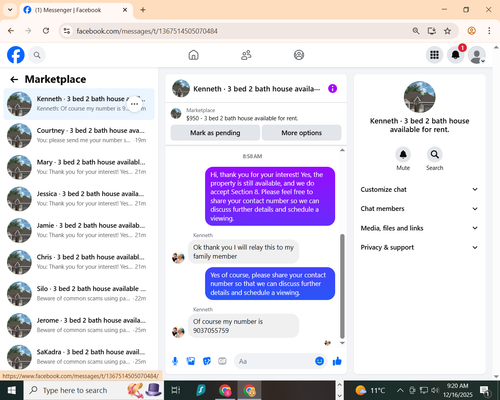Expand the Customize chat section
Screen dimensions: 500x400
[x=419, y=189]
